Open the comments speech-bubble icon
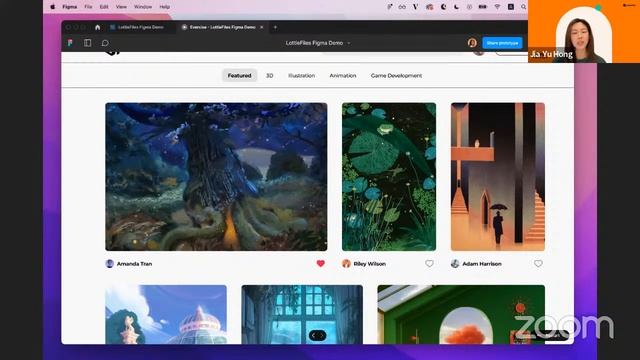 coord(105,43)
